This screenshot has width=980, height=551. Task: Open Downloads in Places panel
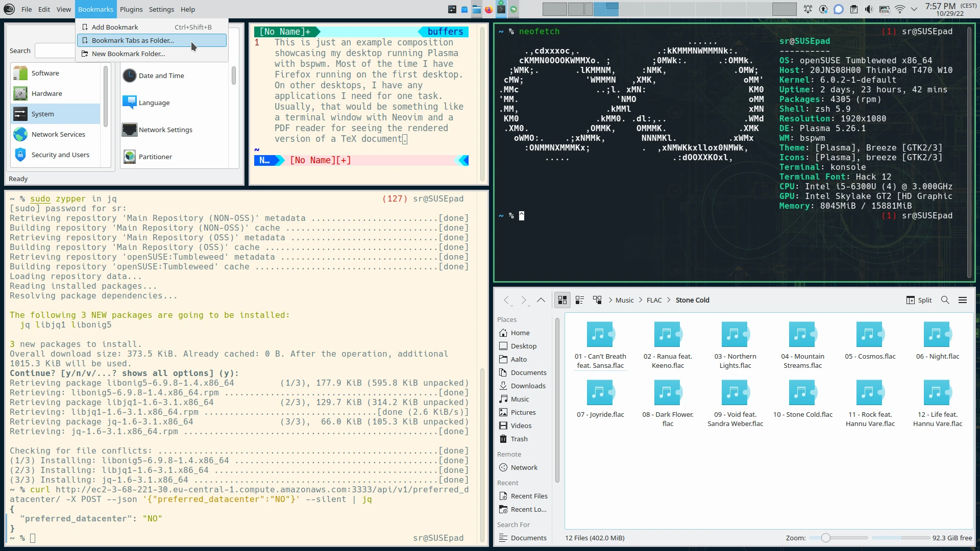[x=524, y=386]
